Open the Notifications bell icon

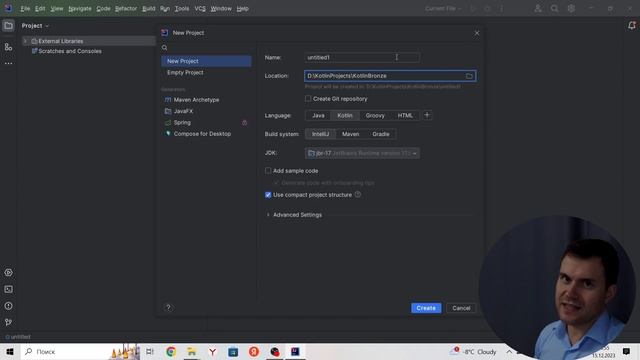(631, 26)
